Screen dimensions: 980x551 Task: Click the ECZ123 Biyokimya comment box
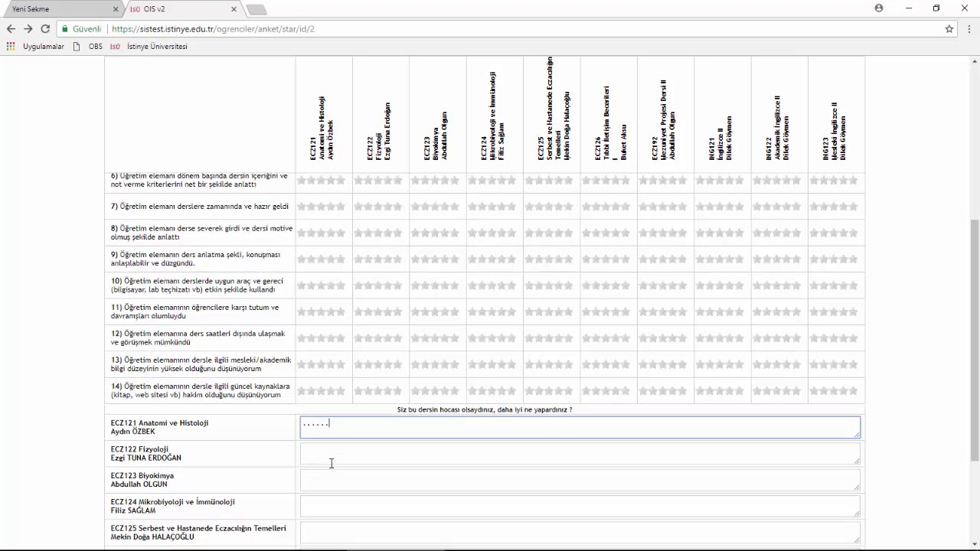point(580,480)
